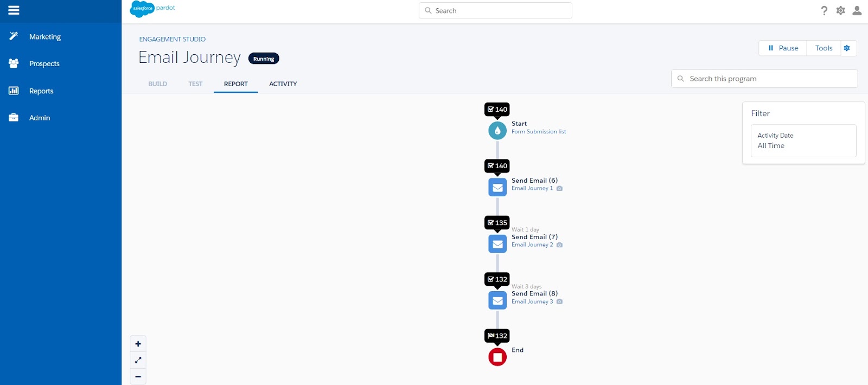
Task: Click the Running status badge
Action: (264, 59)
